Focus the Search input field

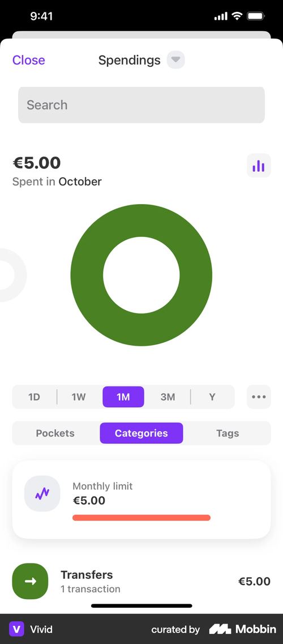(x=141, y=105)
